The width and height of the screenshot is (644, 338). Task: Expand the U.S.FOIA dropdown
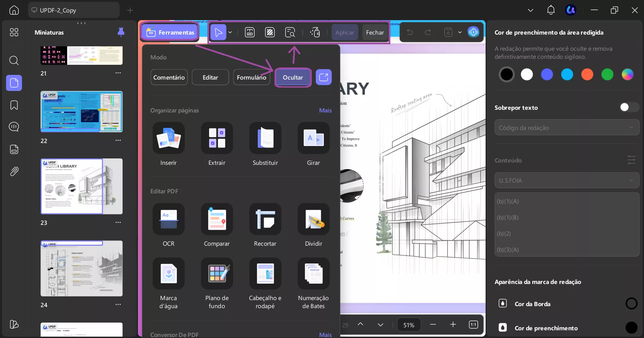tap(567, 180)
